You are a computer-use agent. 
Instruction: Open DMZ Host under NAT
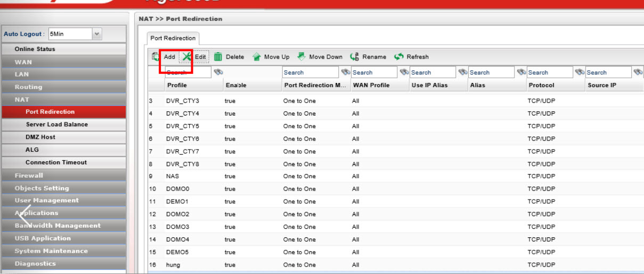point(40,137)
